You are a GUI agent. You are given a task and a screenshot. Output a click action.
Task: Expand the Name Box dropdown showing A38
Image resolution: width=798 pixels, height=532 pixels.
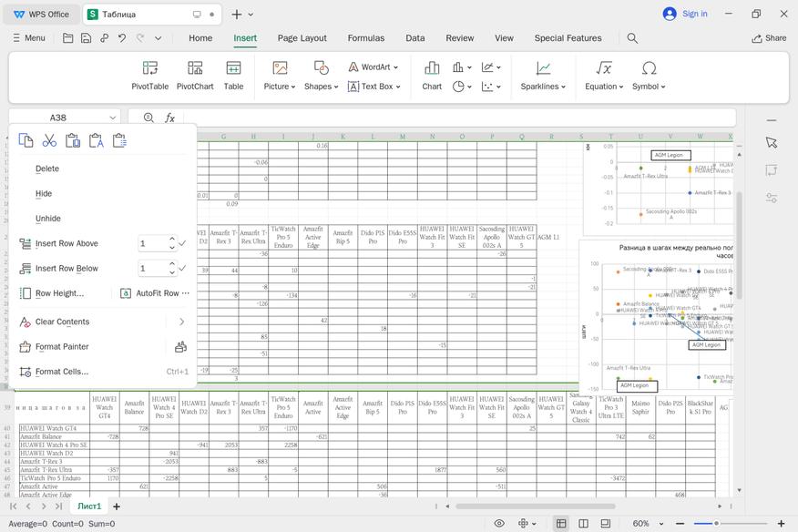(x=113, y=118)
